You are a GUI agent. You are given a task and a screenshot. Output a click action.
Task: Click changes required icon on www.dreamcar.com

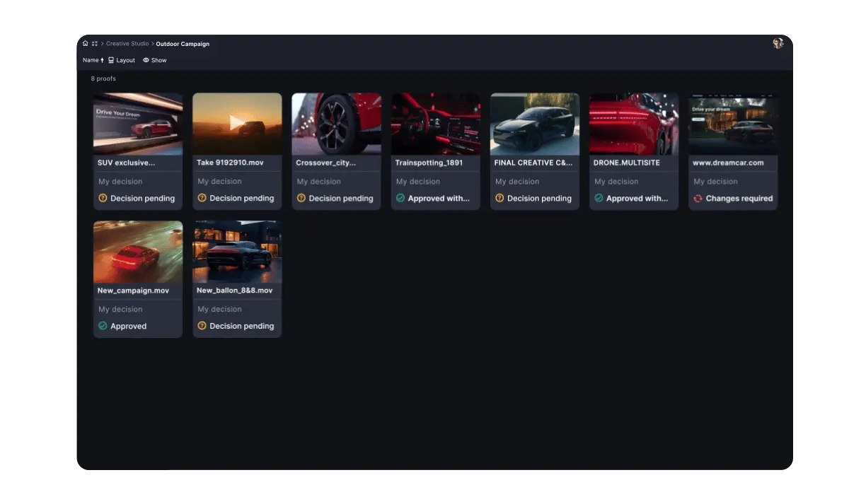pyautogui.click(x=698, y=199)
